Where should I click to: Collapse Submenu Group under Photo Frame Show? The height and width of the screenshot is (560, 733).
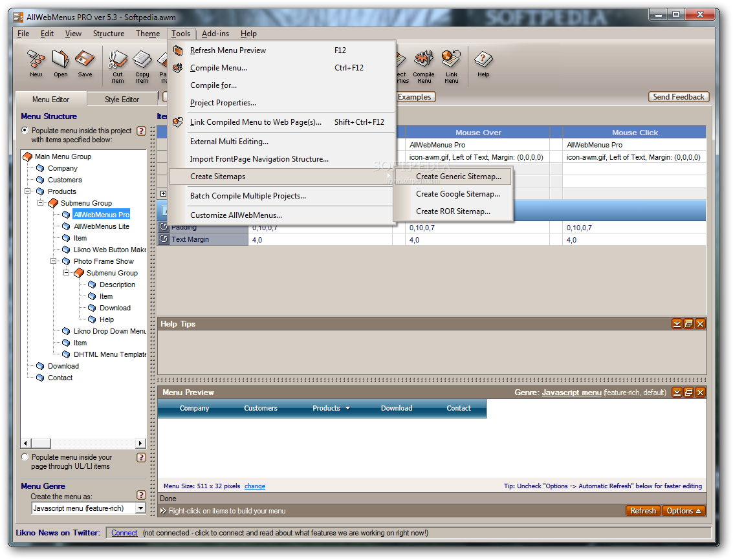click(x=67, y=272)
